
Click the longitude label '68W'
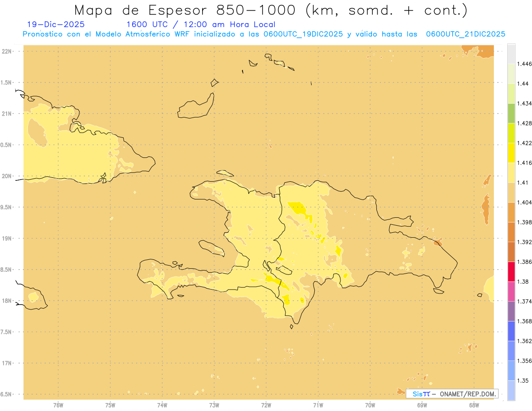[474, 405]
